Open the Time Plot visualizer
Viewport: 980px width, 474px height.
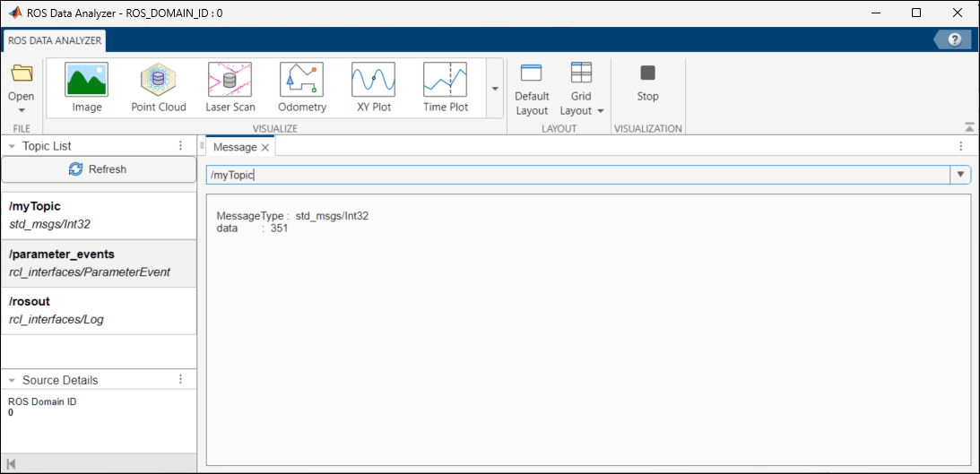[446, 88]
